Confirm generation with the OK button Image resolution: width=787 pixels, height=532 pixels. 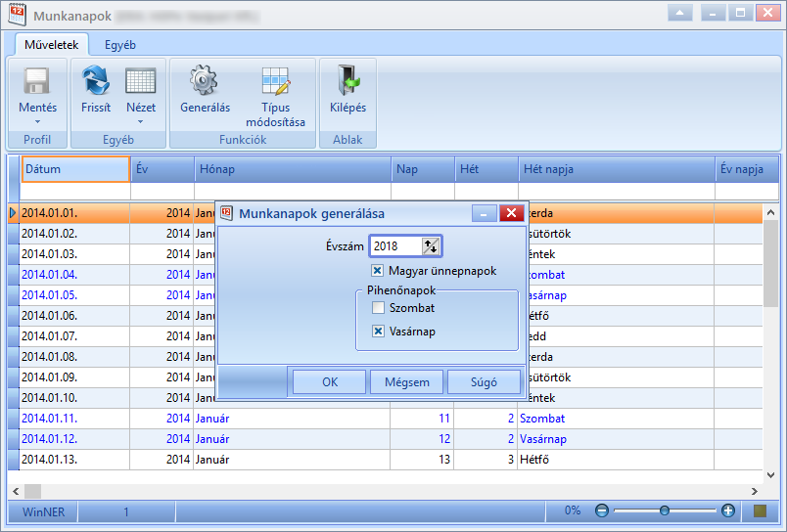click(x=329, y=382)
